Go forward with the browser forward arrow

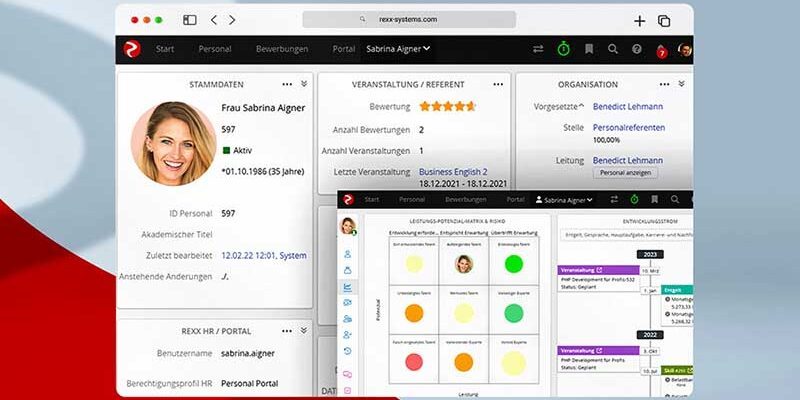click(x=232, y=20)
